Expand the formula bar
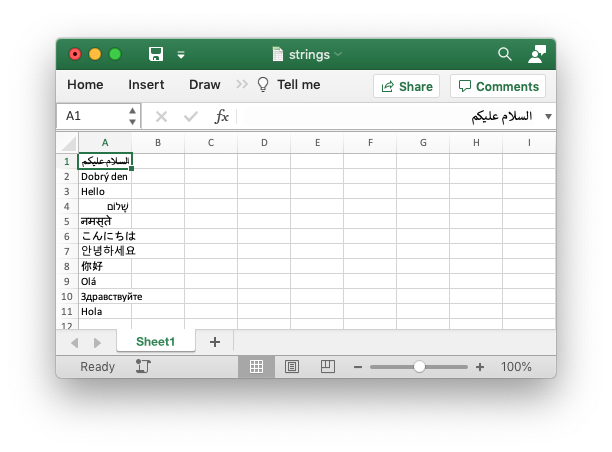Image resolution: width=612 pixels, height=452 pixels. click(x=547, y=117)
